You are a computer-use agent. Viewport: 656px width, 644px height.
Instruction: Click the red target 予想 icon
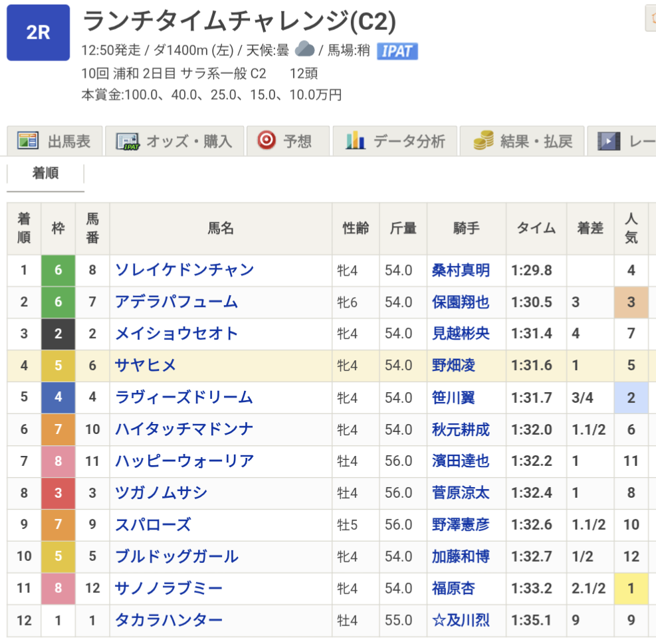click(267, 140)
